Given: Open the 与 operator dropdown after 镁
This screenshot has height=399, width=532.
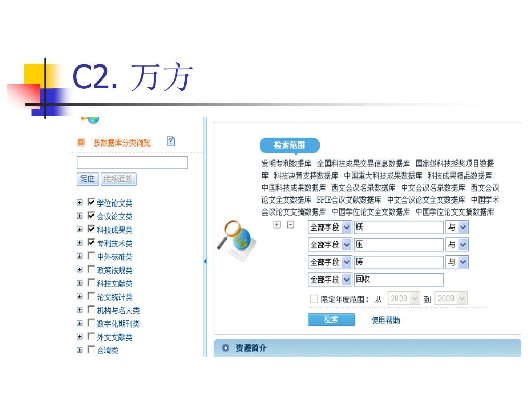Looking at the screenshot, I should tap(457, 228).
